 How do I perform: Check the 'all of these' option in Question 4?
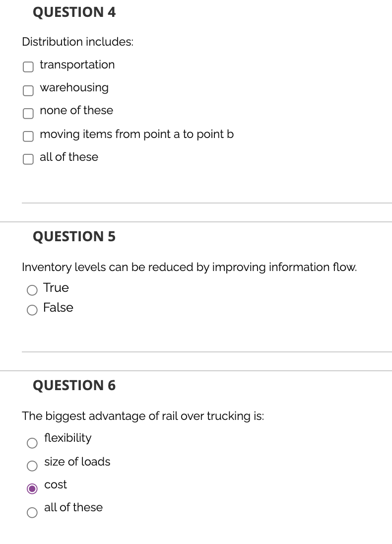pos(28,159)
